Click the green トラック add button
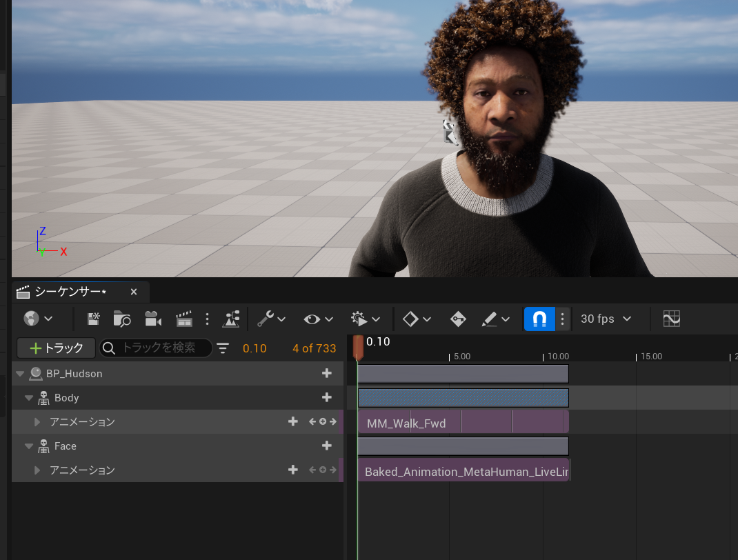Screen dimensions: 738x560 pos(57,348)
